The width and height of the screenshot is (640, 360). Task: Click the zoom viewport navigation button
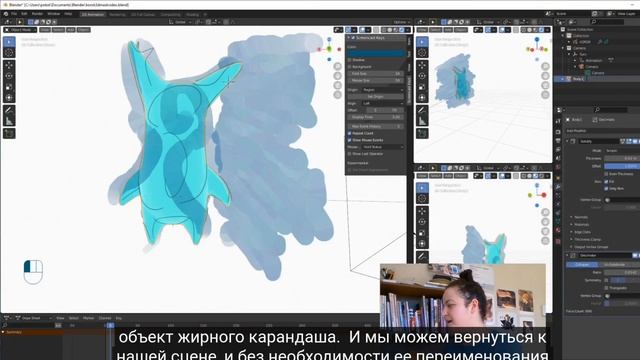337,66
